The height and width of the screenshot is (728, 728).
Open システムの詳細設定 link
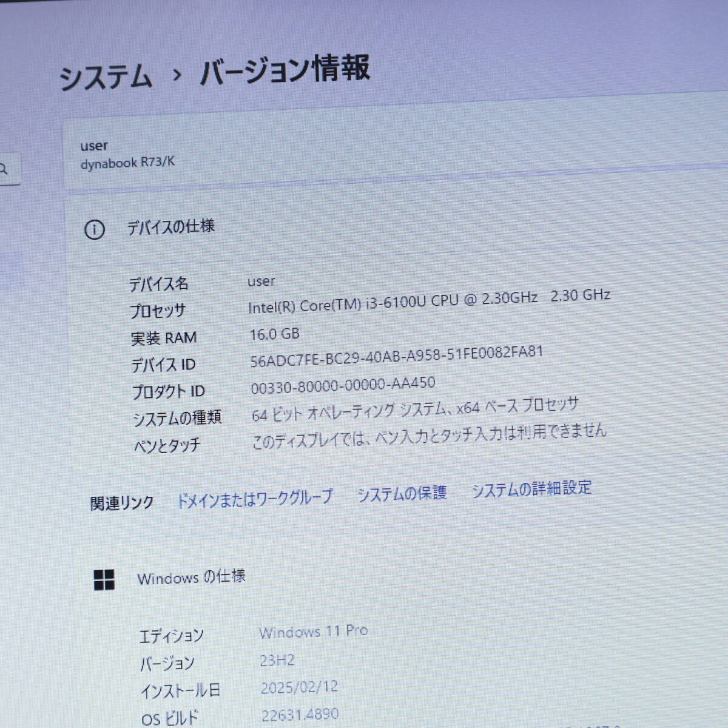pos(531,488)
